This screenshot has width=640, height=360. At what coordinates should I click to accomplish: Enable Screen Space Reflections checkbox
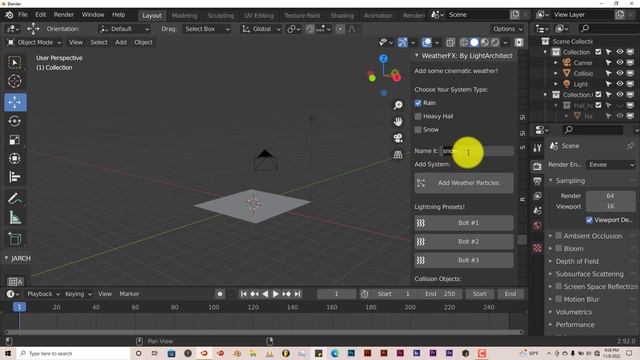click(x=559, y=287)
